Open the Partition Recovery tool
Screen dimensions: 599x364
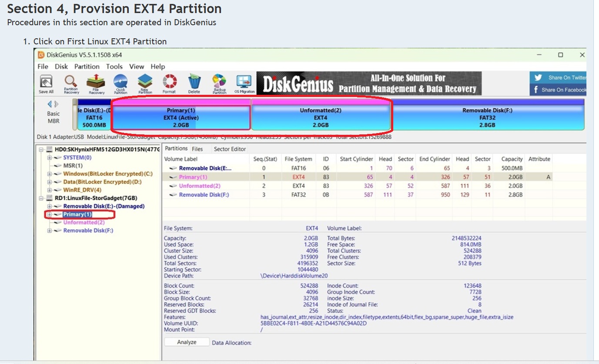71,84
